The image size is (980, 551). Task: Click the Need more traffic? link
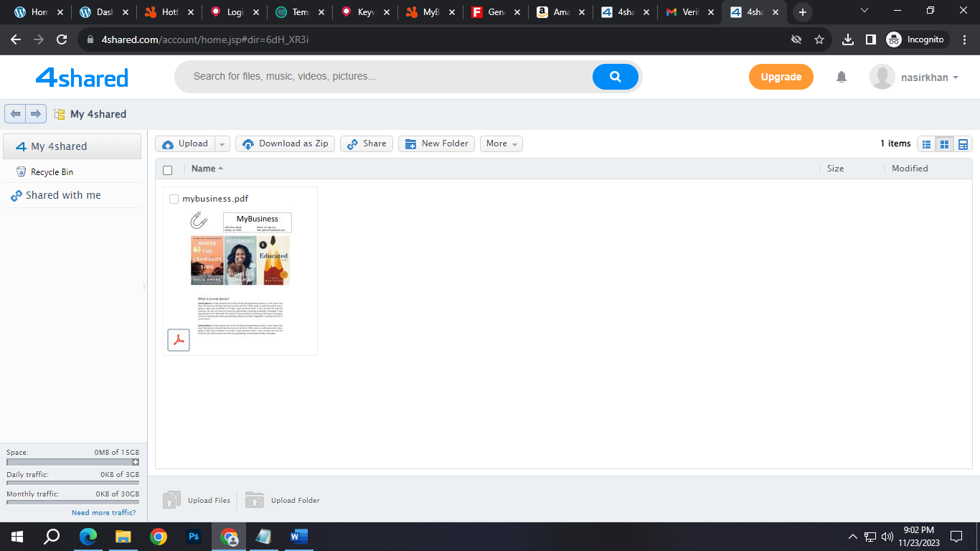(103, 513)
